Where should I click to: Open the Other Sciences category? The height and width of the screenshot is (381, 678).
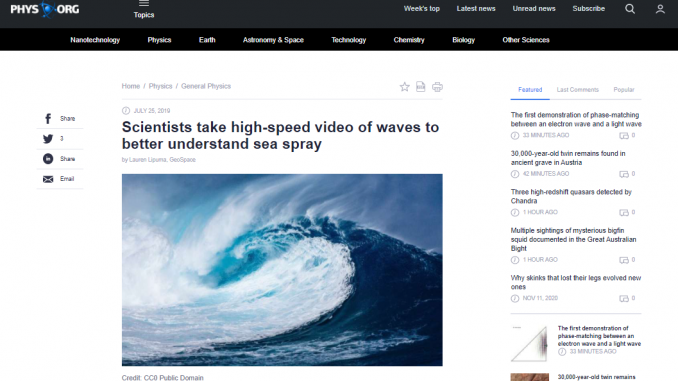526,40
